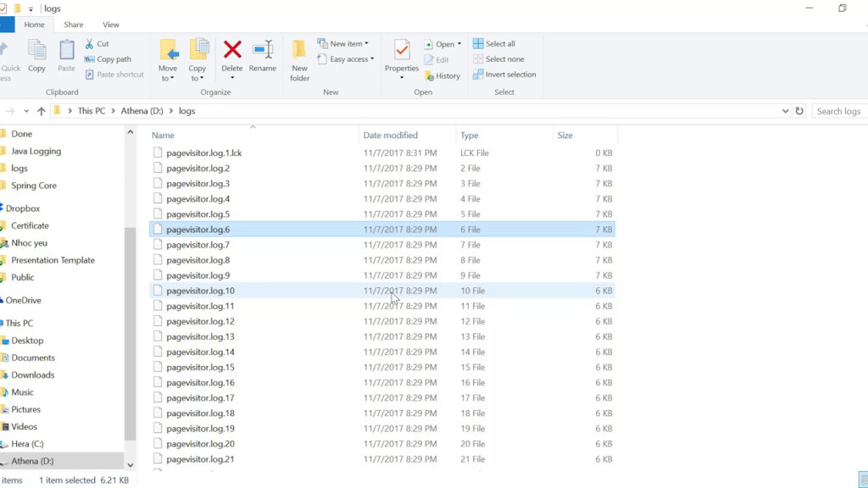Switch to the Home ribbon tab
868x488 pixels.
pyautogui.click(x=34, y=25)
